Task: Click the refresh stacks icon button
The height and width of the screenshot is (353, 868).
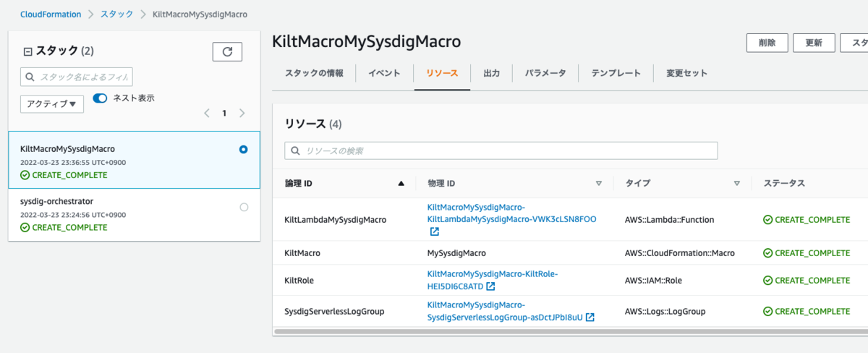Action: (x=227, y=51)
